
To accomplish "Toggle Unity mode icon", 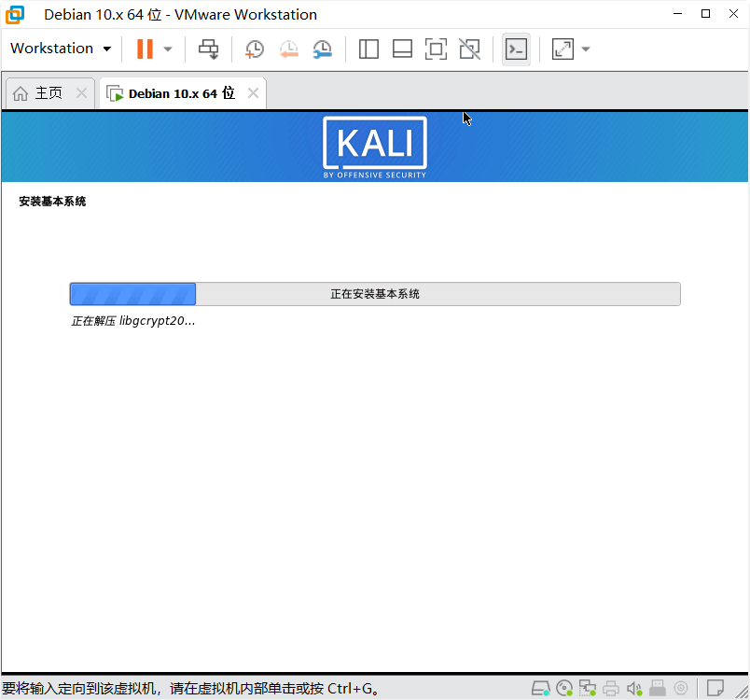I will click(x=470, y=49).
